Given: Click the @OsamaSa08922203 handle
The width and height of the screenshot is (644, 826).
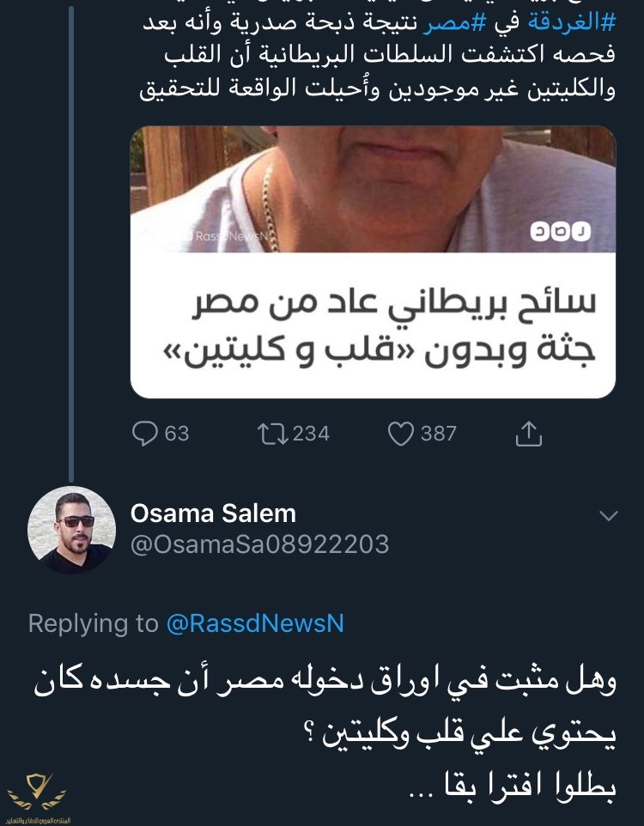Looking at the screenshot, I should coord(259,544).
